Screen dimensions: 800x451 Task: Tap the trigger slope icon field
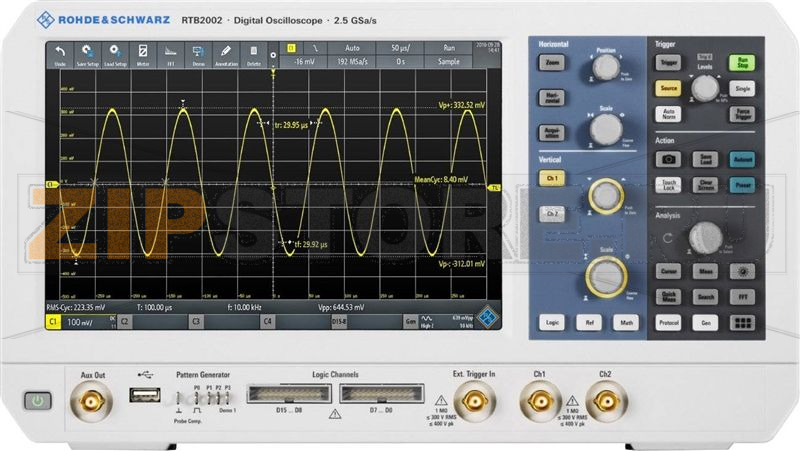315,48
